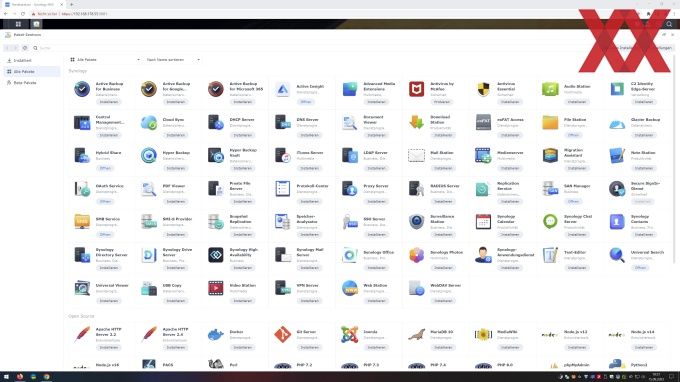680x382 pixels.
Task: Open the Git Server icon
Action: pyautogui.click(x=283, y=334)
